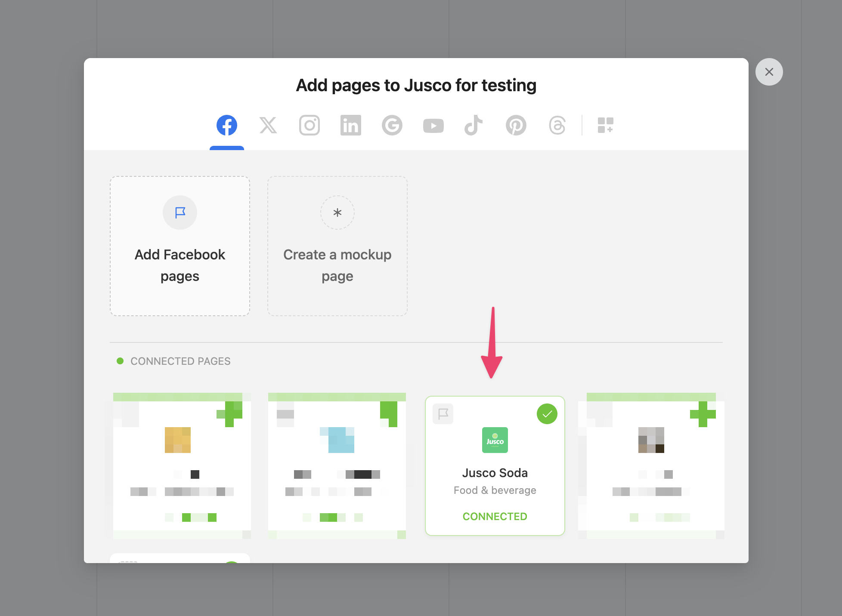Switch to the X (Twitter) tab

pyautogui.click(x=268, y=126)
